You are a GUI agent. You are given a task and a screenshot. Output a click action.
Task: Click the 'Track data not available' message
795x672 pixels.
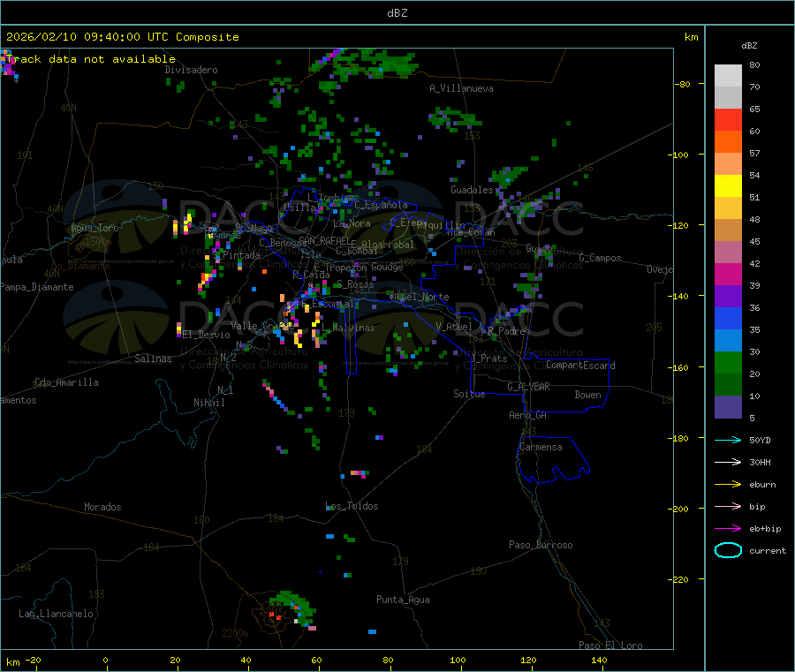point(91,59)
